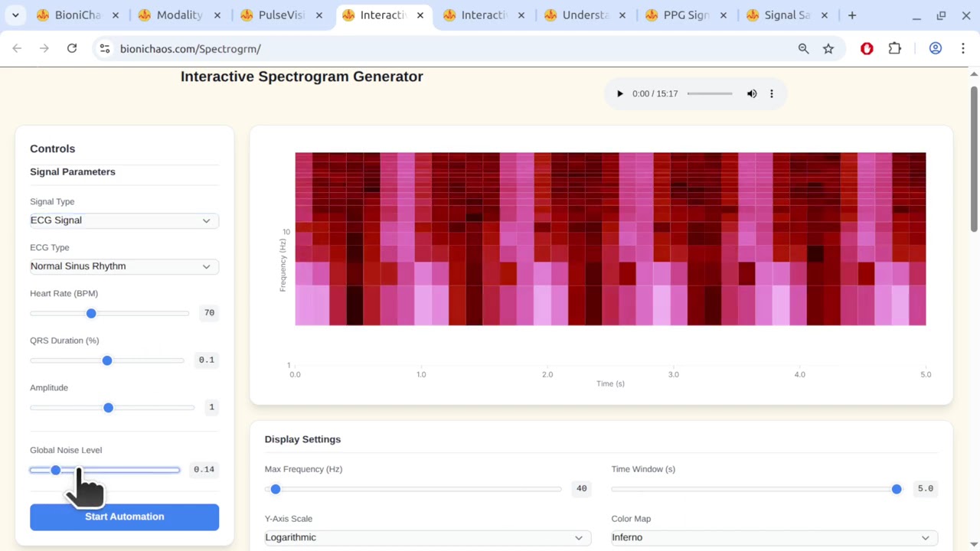Open the Chrome profile icon
The width and height of the screenshot is (980, 551).
point(935,48)
